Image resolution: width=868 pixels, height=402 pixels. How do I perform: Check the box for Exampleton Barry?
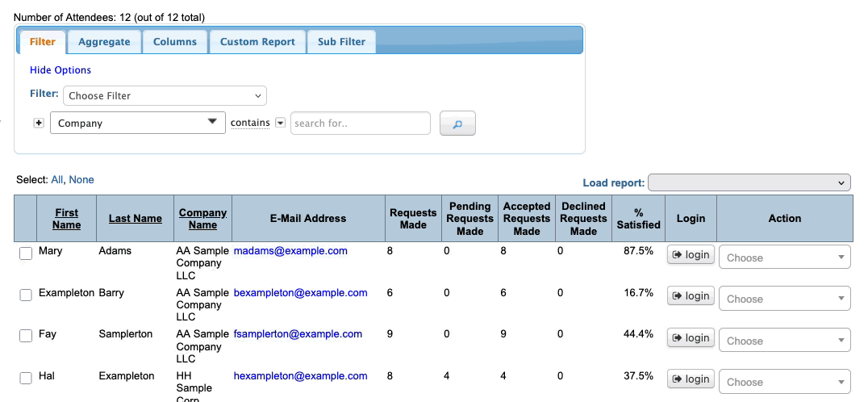click(26, 295)
